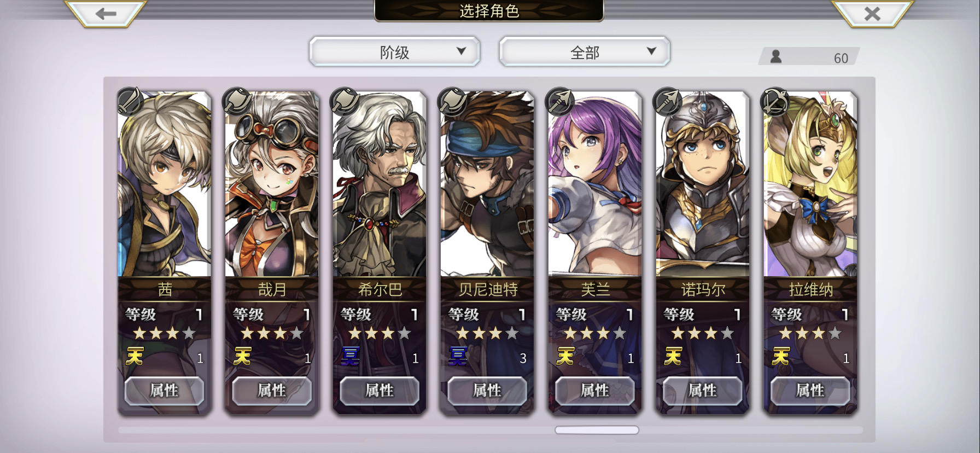Click the back arrow icon
This screenshot has height=453, width=980.
click(106, 14)
